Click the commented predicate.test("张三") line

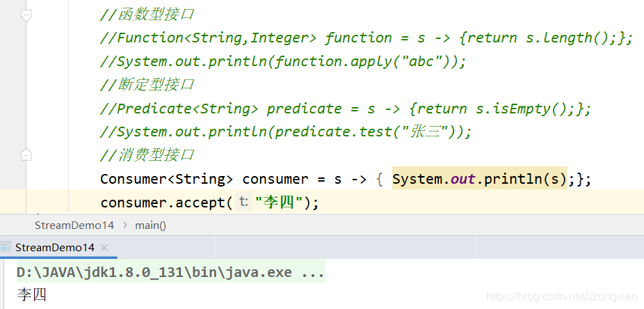click(285, 132)
